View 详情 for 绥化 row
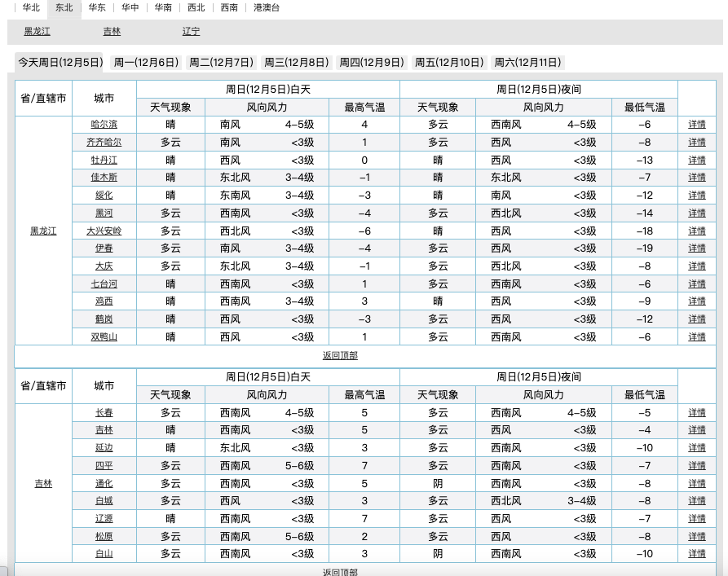The image size is (728, 576). click(x=697, y=196)
